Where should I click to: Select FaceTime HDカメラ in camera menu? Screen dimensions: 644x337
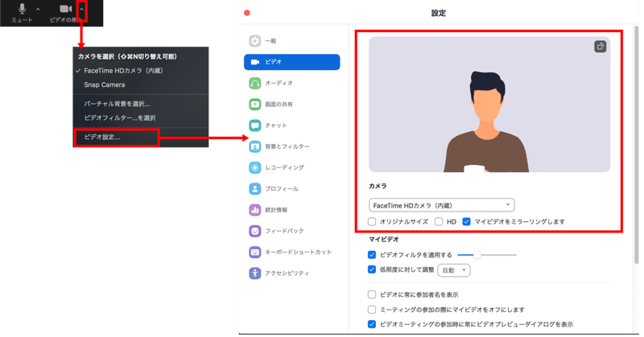click(124, 71)
